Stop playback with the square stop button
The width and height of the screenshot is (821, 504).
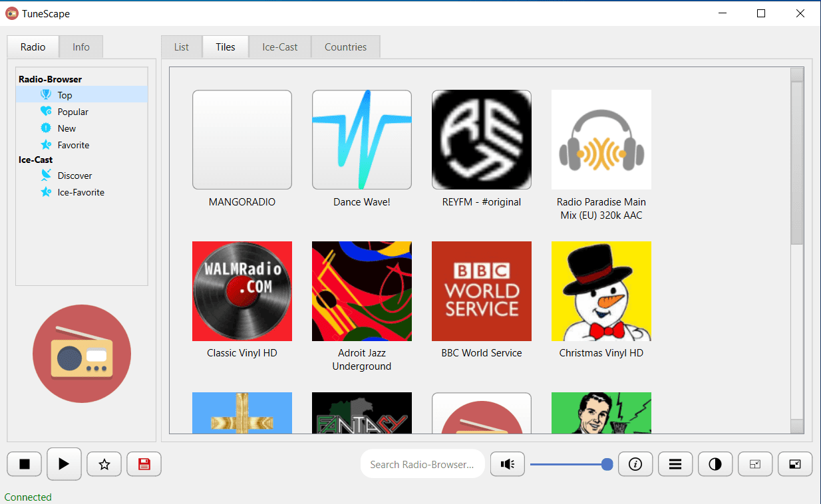(x=25, y=464)
